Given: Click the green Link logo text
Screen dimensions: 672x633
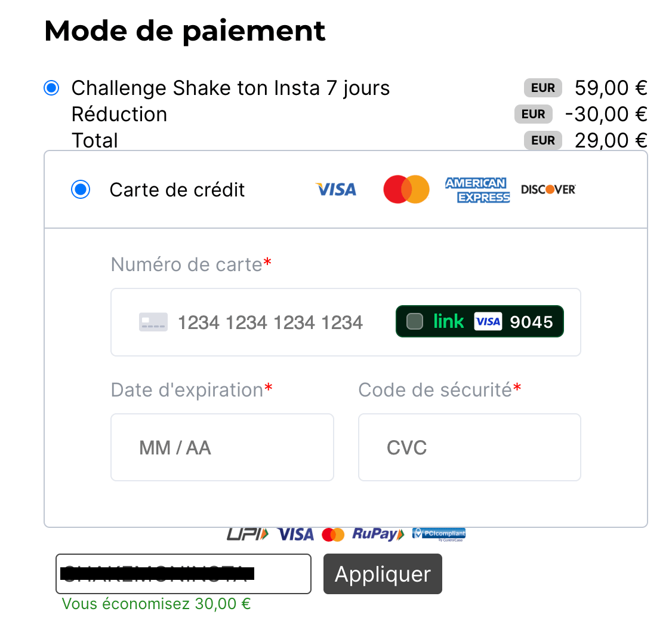Looking at the screenshot, I should tap(449, 322).
